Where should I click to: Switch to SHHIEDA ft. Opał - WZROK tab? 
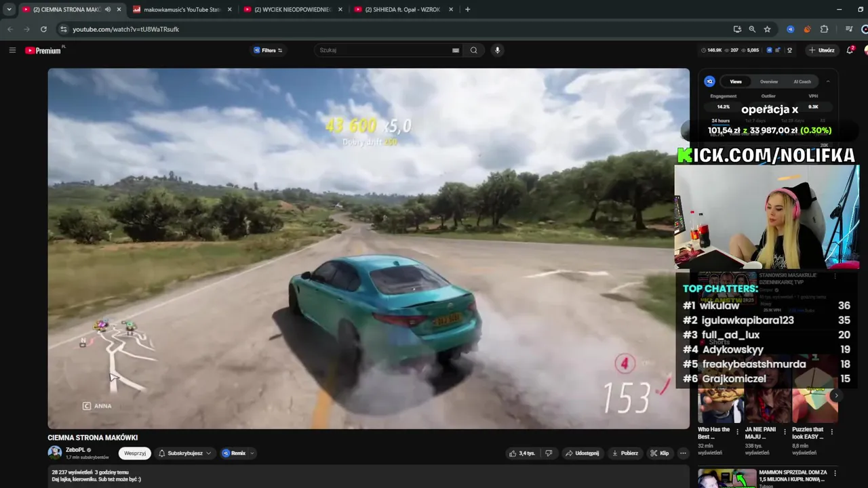[403, 9]
